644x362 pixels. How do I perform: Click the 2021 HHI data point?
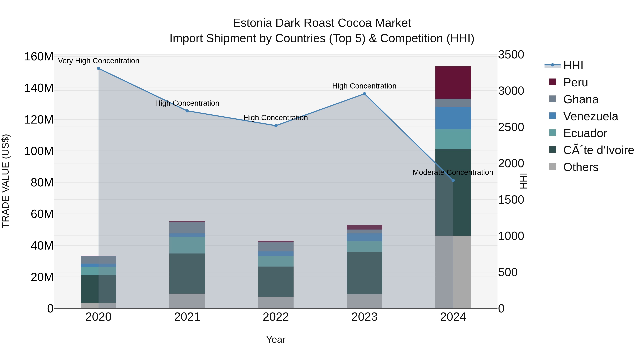(x=187, y=111)
